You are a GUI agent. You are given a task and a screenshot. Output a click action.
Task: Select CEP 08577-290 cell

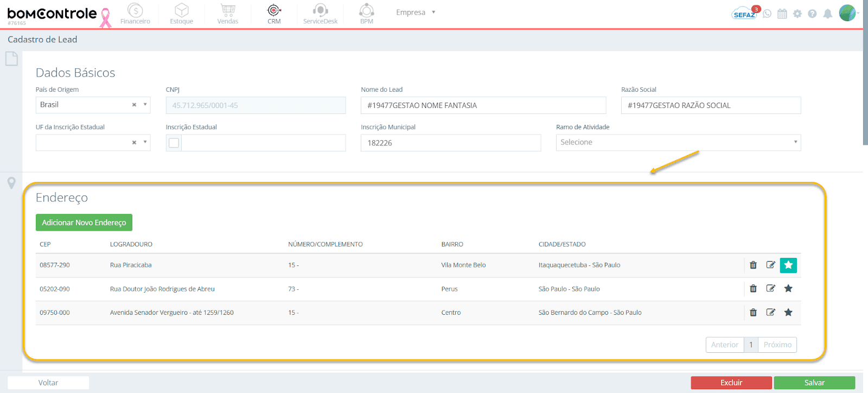tap(55, 265)
